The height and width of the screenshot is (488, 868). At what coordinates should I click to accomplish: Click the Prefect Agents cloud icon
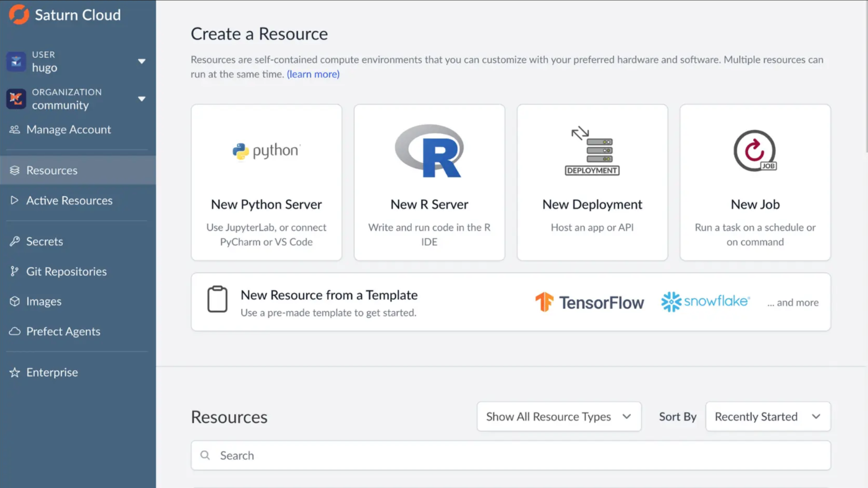tap(15, 332)
